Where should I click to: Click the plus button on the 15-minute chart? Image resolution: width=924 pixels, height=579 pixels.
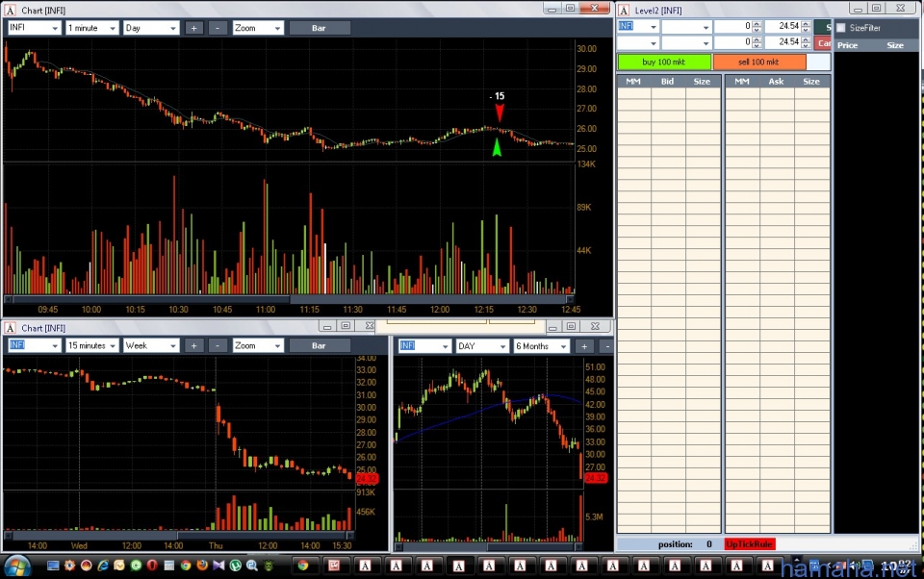click(x=194, y=345)
